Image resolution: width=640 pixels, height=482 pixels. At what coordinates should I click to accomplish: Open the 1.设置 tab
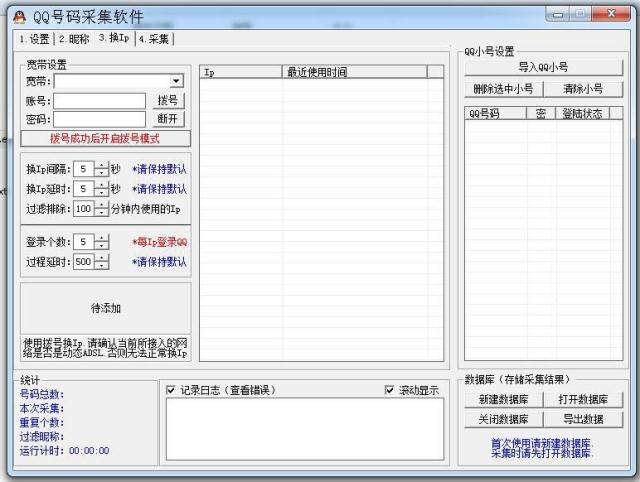coord(34,39)
